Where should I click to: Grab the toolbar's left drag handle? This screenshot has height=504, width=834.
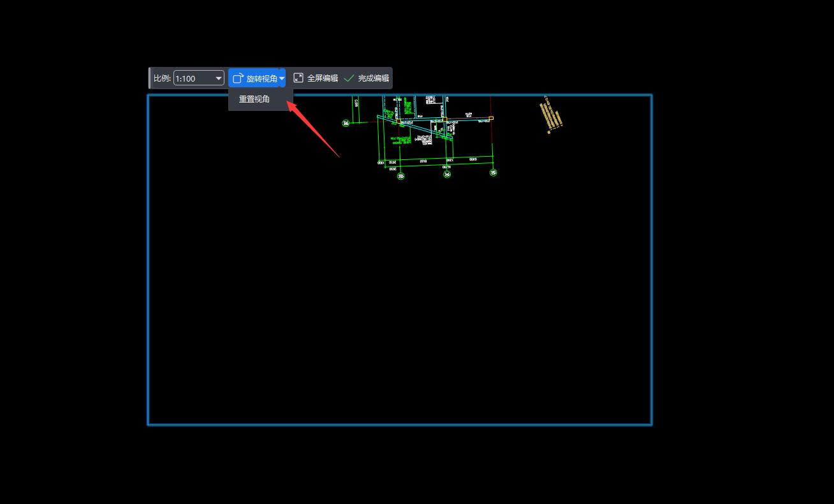click(x=150, y=78)
